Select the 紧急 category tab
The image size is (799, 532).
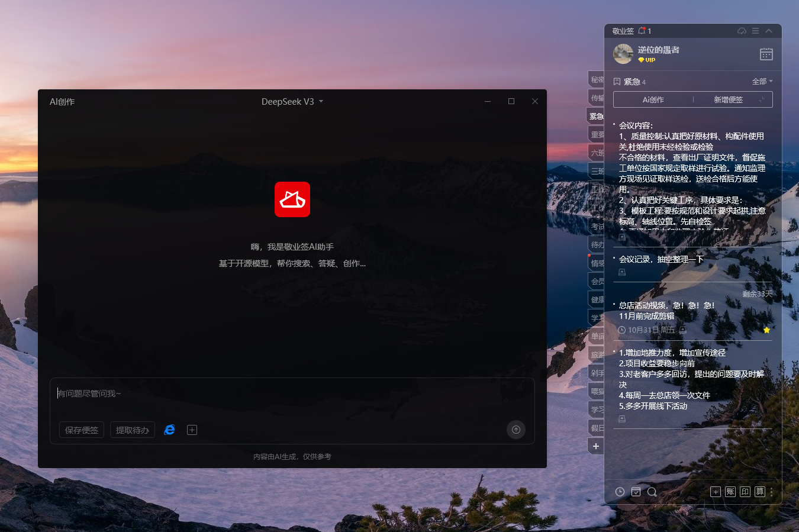595,117
